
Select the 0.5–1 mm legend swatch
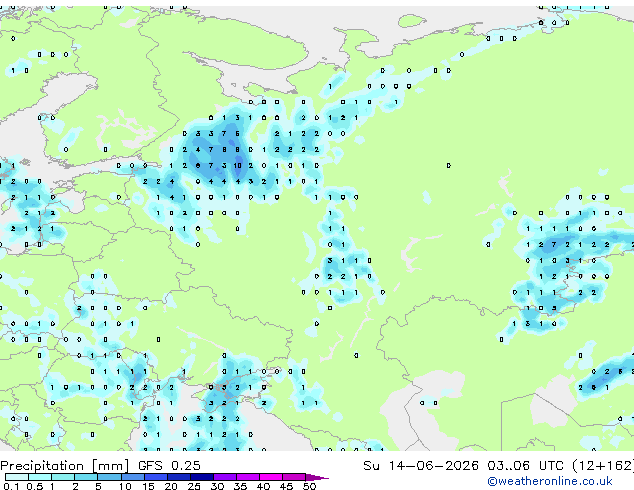[x=40, y=477]
